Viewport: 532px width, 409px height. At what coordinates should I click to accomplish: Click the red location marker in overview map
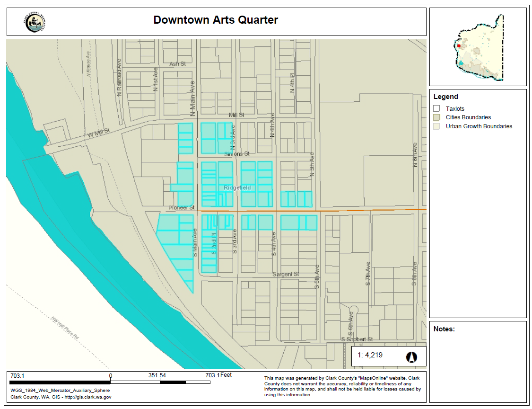click(x=458, y=46)
